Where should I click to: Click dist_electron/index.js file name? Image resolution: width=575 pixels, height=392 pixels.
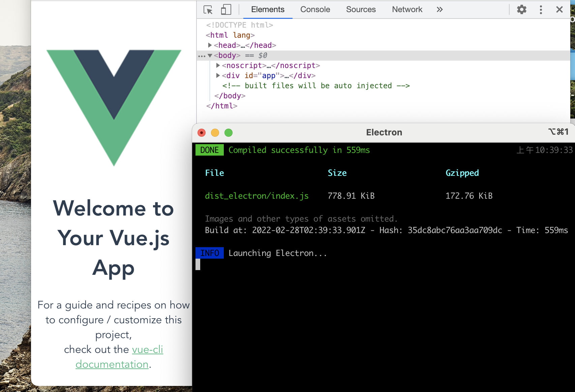click(x=257, y=196)
